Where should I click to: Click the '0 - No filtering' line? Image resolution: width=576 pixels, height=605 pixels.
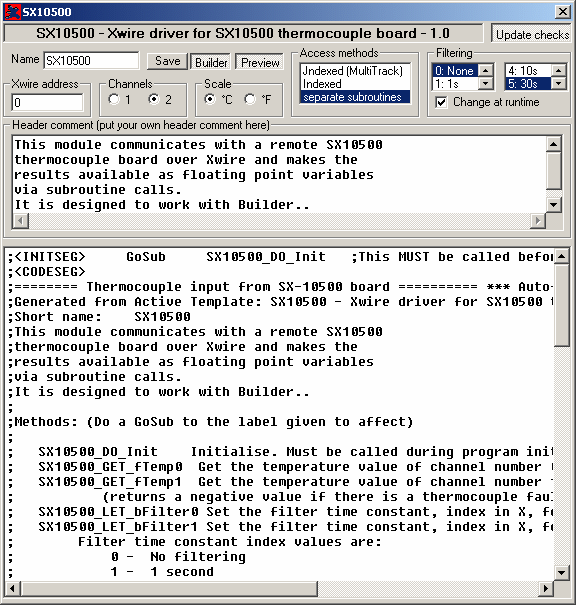[178, 556]
